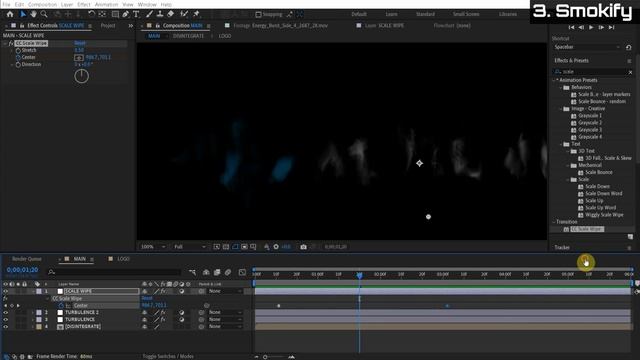Play the preview
The image size is (640, 360).
(591, 27)
